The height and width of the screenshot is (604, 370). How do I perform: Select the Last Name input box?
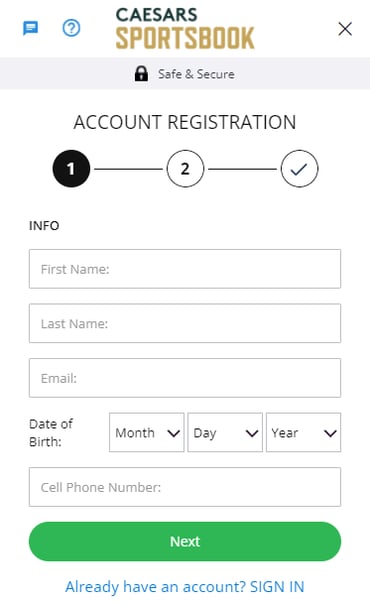coord(185,323)
